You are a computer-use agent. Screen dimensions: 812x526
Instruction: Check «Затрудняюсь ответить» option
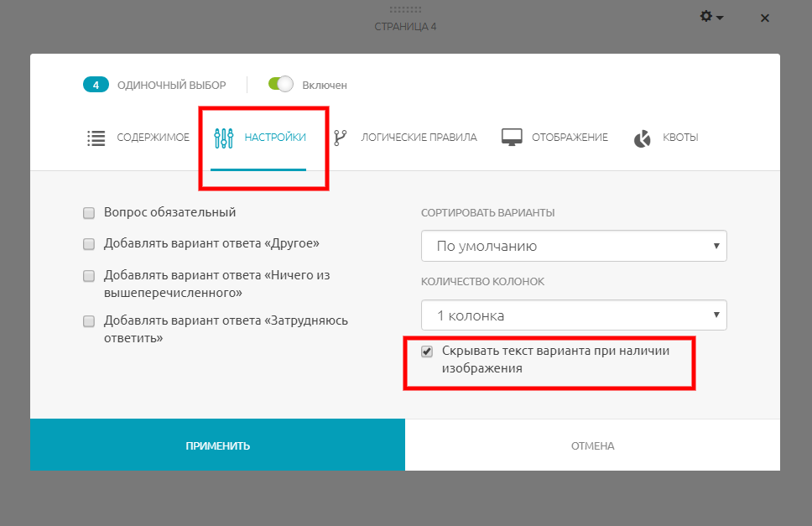coord(89,321)
